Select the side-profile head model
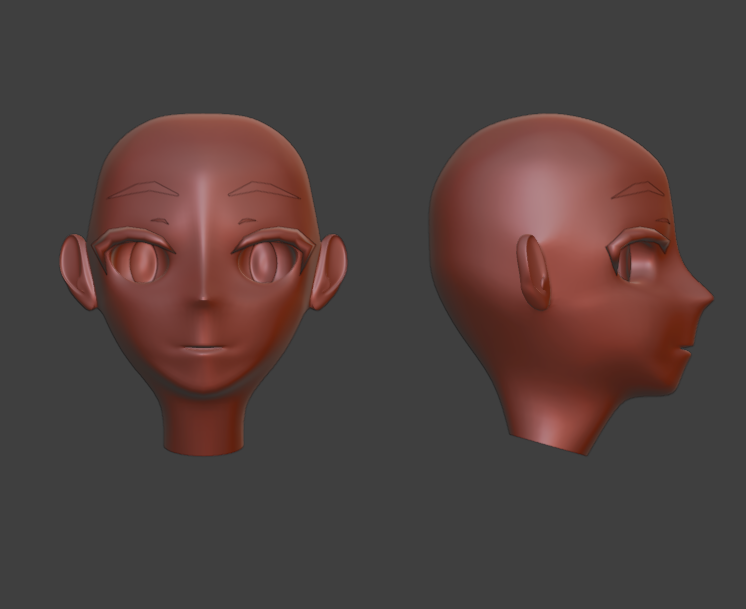 pyautogui.click(x=571, y=284)
